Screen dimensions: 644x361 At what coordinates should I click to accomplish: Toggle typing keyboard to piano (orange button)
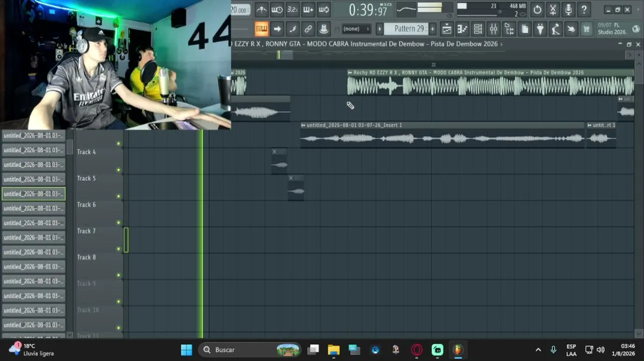coord(261,29)
